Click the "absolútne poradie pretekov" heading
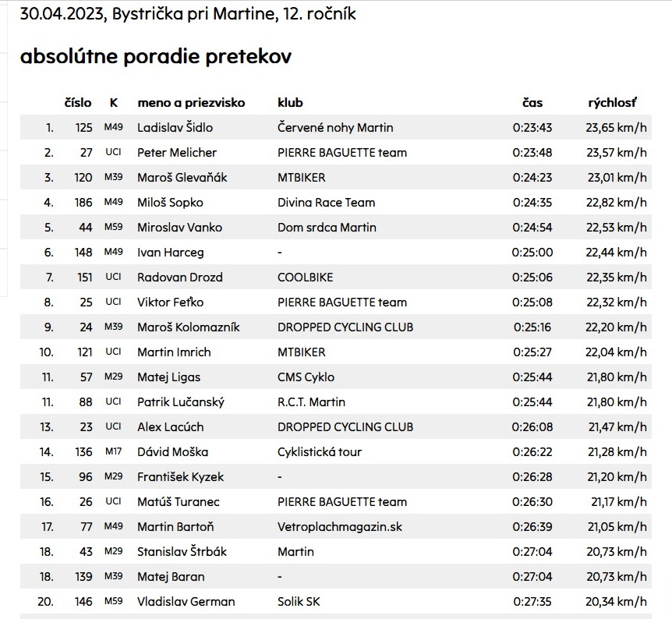Screen dimensions: 672x619 click(x=156, y=57)
